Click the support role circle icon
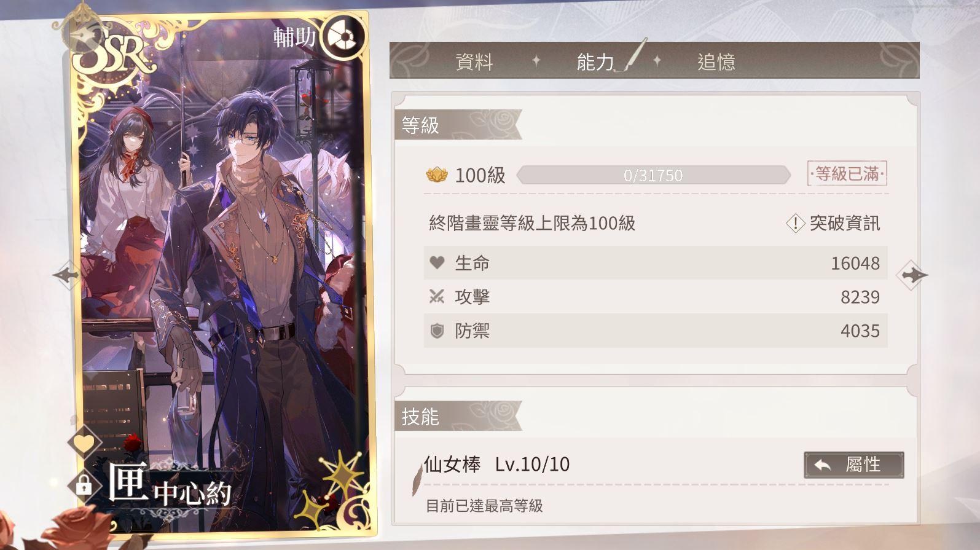 (x=343, y=36)
